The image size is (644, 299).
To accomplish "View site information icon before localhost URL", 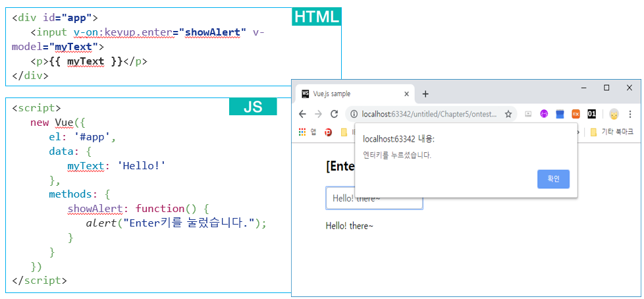I will [355, 114].
